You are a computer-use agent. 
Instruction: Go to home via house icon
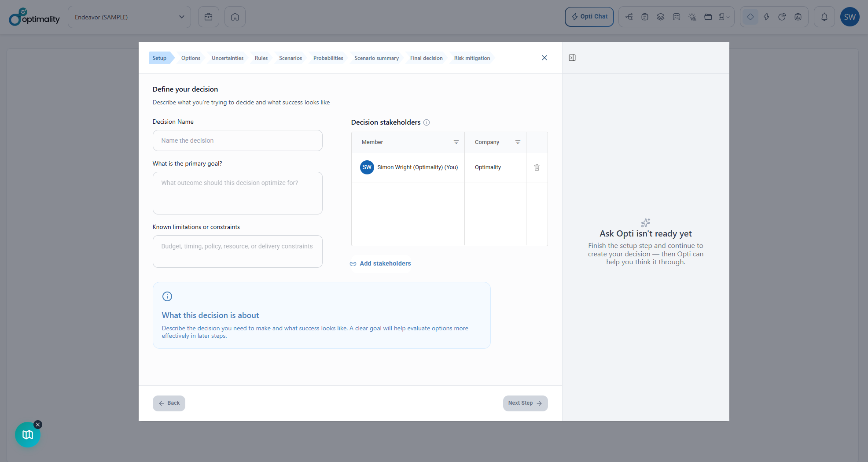coord(235,17)
